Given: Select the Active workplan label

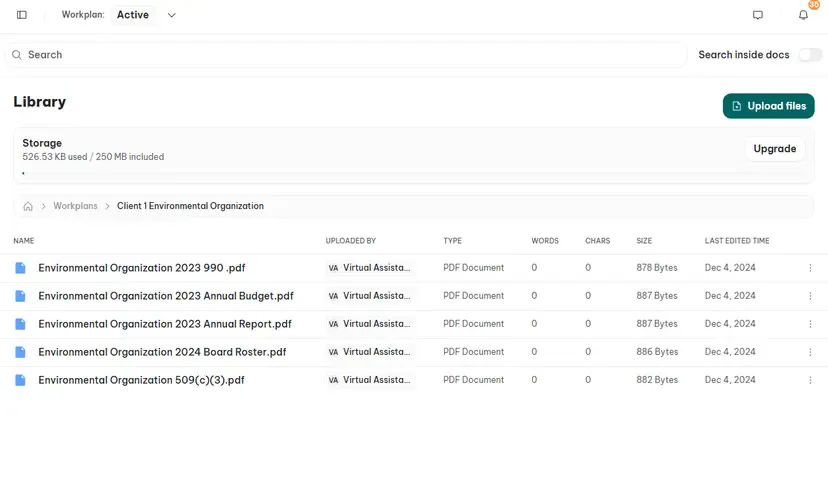Looking at the screenshot, I should point(133,15).
